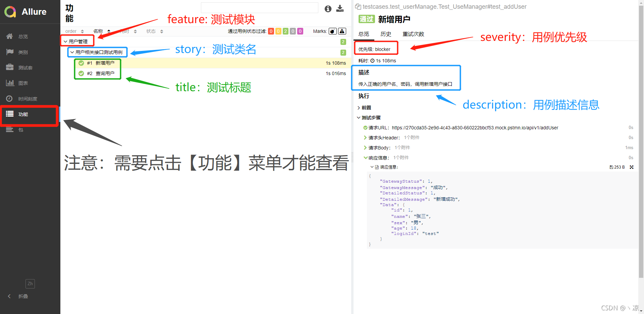Toggle the flaky bomb mark filter
Screen dimensions: 644x314
(x=333, y=31)
